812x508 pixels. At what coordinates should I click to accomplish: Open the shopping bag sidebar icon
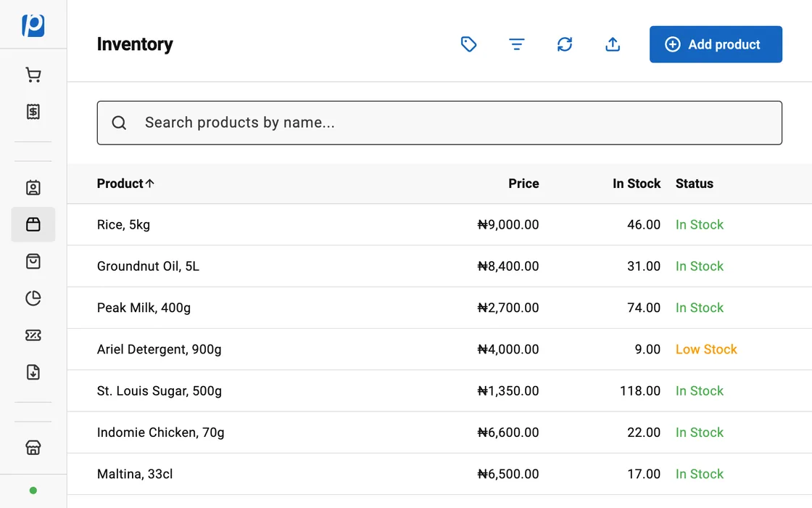pyautogui.click(x=33, y=261)
